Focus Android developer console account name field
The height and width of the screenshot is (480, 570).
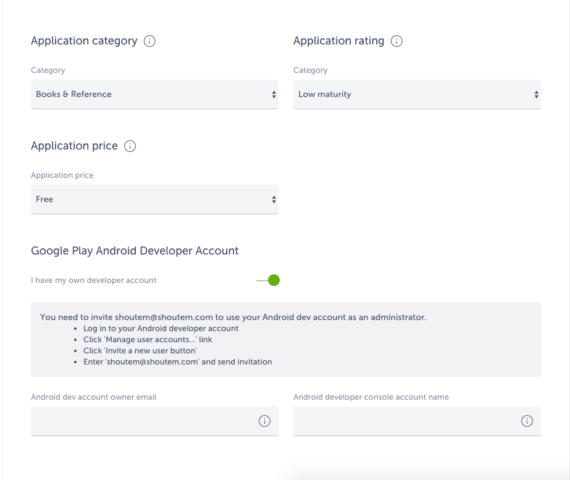pyautogui.click(x=417, y=421)
